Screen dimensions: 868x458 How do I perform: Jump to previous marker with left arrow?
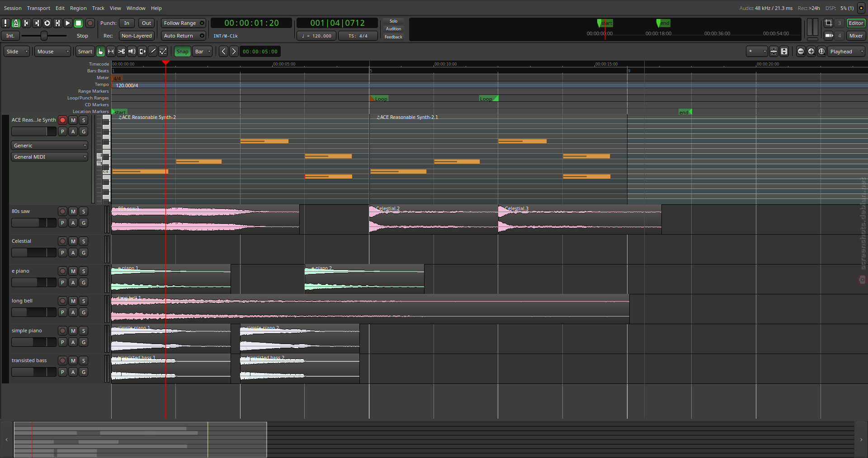[x=223, y=52]
